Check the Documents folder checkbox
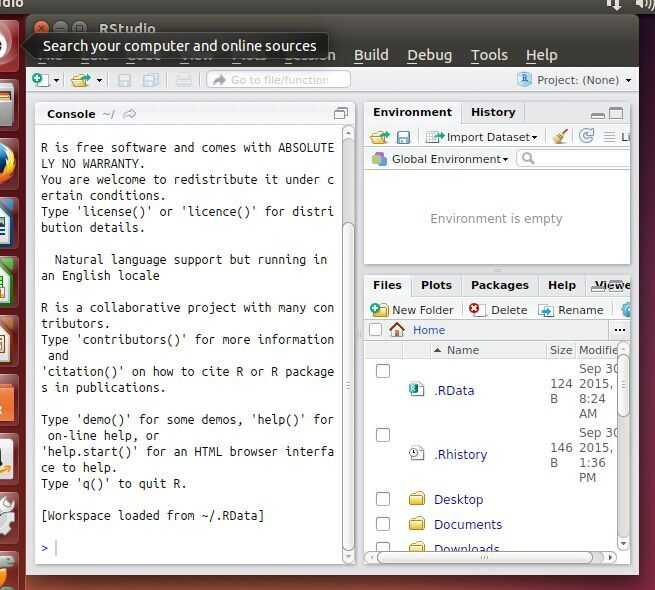 point(383,524)
